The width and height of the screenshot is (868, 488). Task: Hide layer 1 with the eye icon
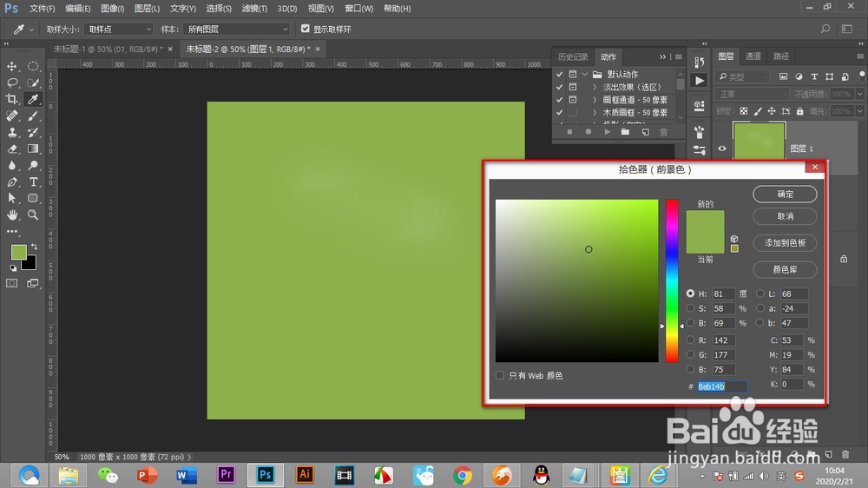coord(722,148)
